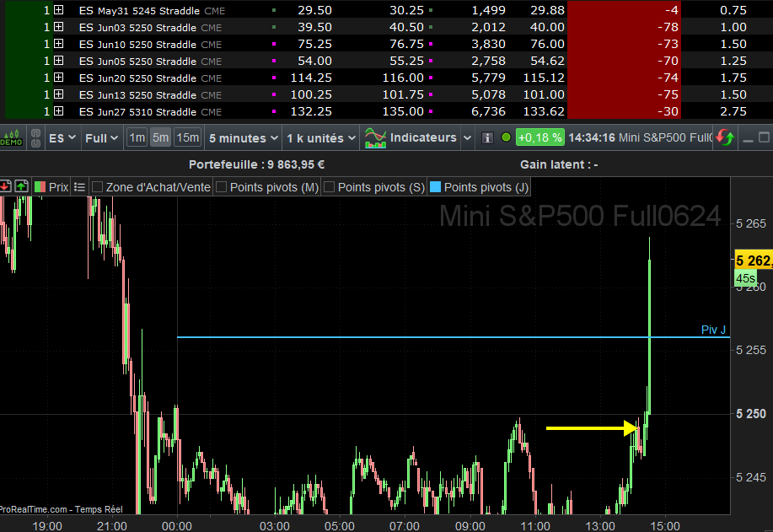
Task: Open the 5 minutes timeframe dropdown
Action: click(244, 138)
